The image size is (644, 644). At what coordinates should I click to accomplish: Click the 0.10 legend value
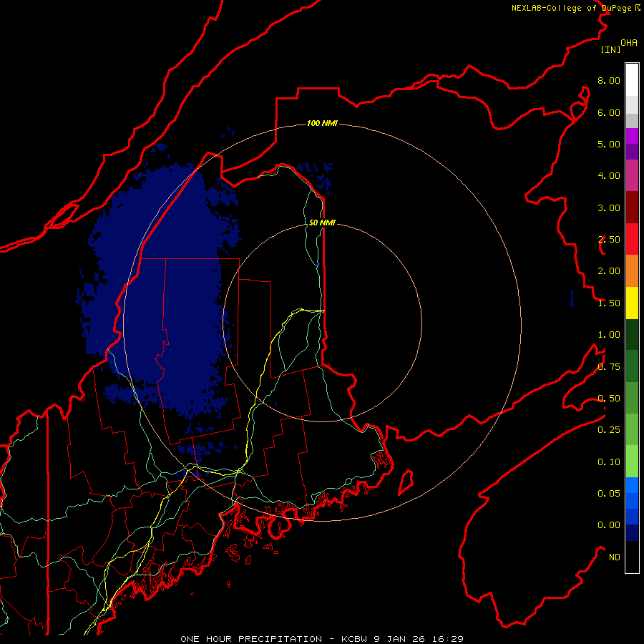click(x=609, y=462)
